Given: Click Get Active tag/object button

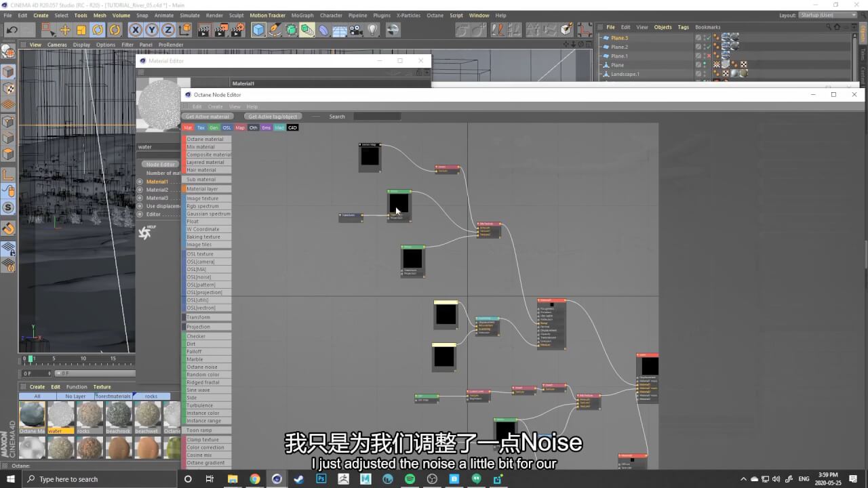Looking at the screenshot, I should point(273,117).
